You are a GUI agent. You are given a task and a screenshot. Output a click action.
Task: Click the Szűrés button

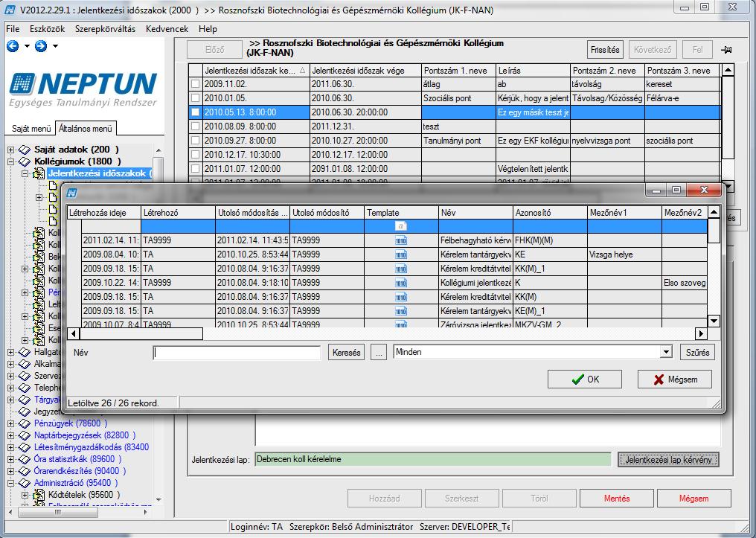697,353
